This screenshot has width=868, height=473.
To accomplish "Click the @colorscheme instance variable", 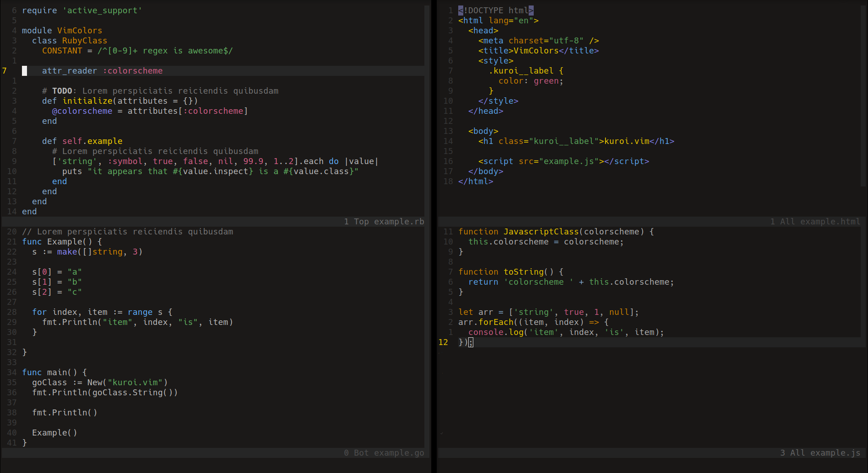I will coord(82,111).
